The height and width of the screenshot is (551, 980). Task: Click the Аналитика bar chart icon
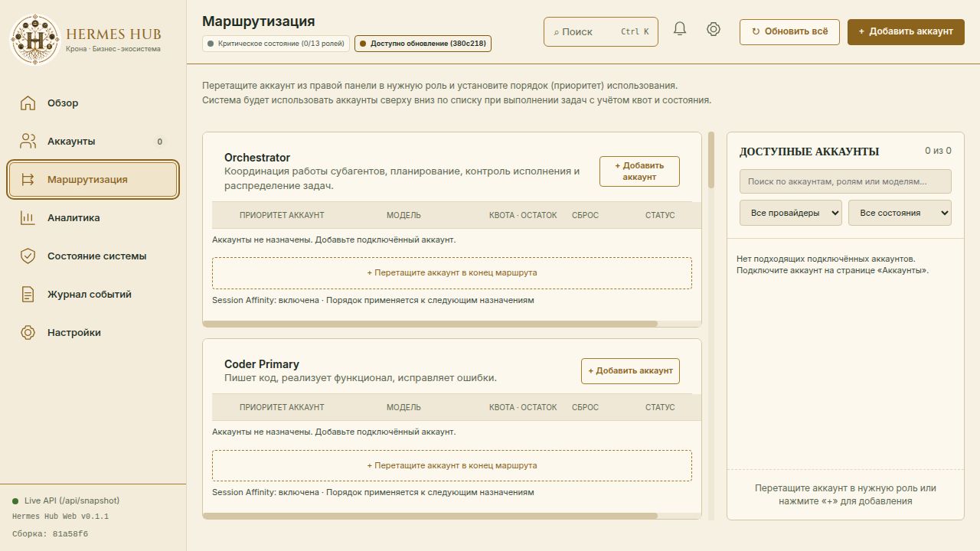point(28,218)
